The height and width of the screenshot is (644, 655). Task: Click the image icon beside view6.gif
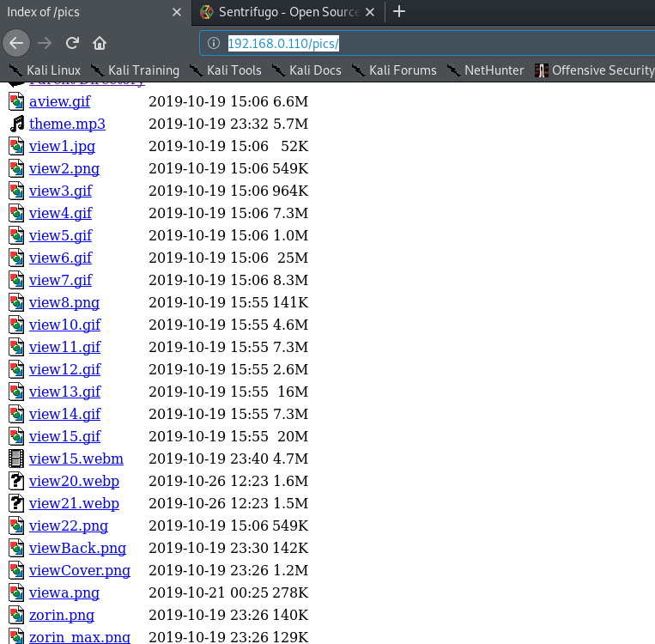pos(16,258)
